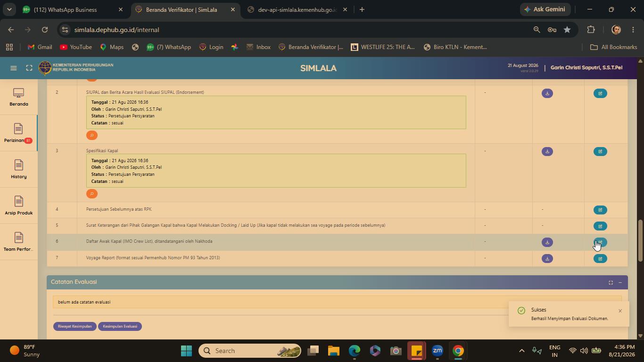
Task: Download Voyage Report document in row 7
Action: pos(547,259)
